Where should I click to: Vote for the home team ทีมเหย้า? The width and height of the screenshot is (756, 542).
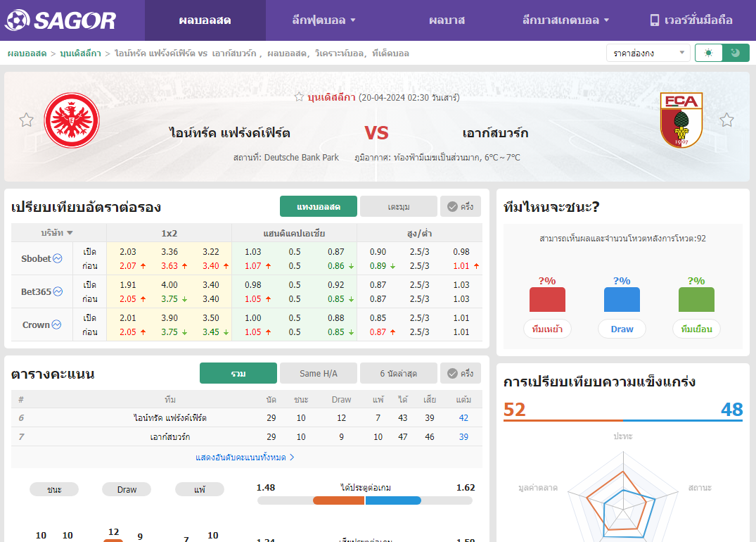pos(547,329)
